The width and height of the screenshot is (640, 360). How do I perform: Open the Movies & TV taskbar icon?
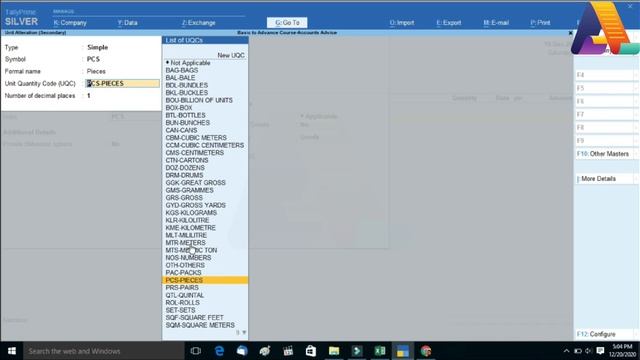288,351
